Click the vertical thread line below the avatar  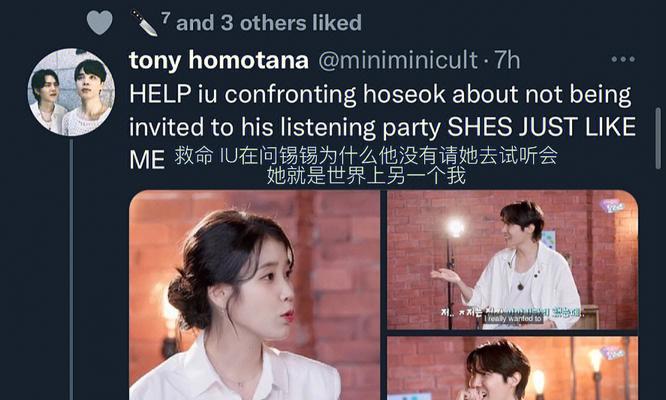click(71, 270)
